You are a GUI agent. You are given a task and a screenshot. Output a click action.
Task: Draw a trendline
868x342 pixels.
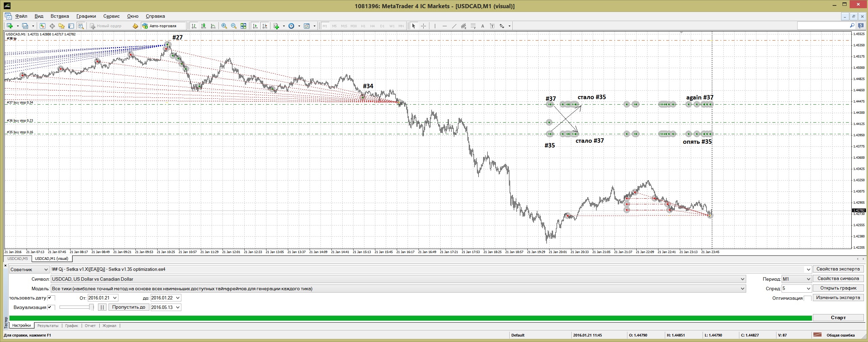tap(454, 26)
